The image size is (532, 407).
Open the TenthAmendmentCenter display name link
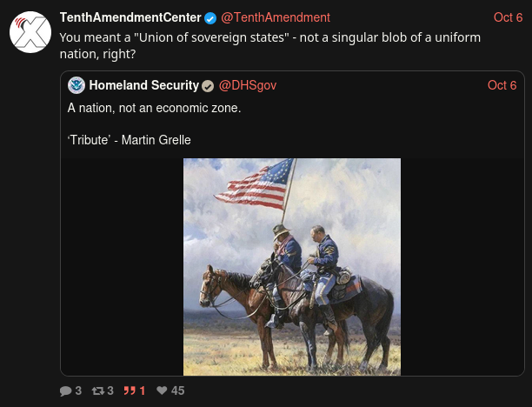pyautogui.click(x=130, y=17)
